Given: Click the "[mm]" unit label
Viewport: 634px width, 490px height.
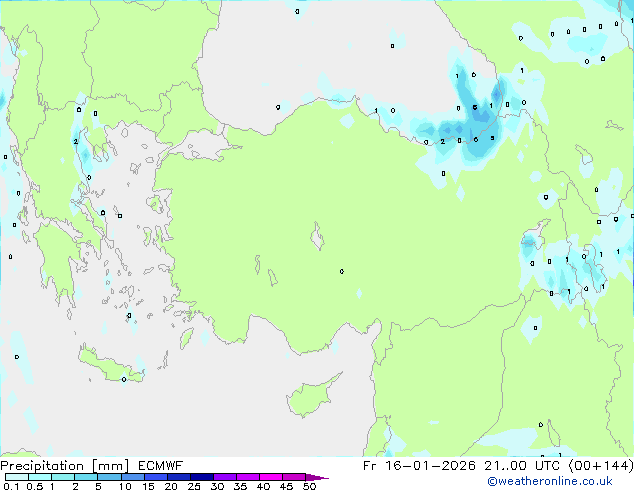Looking at the screenshot, I should coord(110,466).
